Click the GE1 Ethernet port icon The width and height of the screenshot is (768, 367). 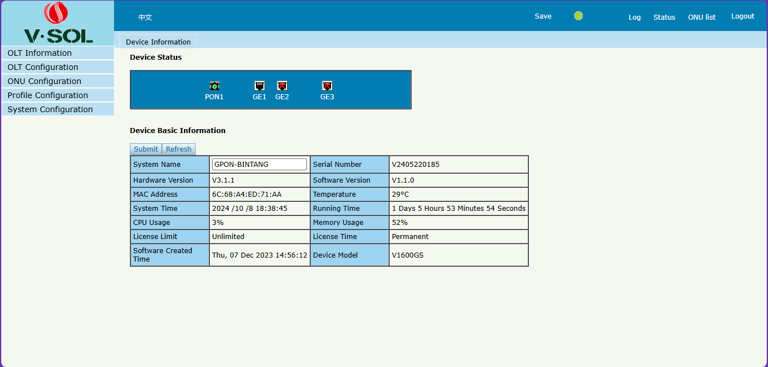click(x=260, y=86)
